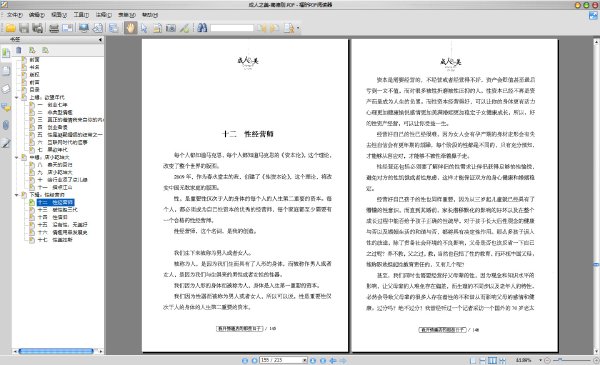Open the 视图(V) menu
Screen dimensions: 600x365
[x=59, y=15]
